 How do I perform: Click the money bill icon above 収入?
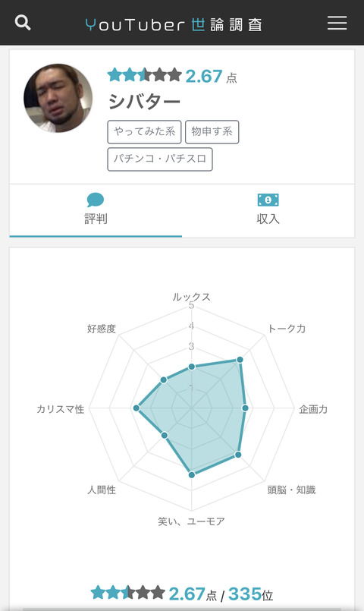pyautogui.click(x=268, y=200)
